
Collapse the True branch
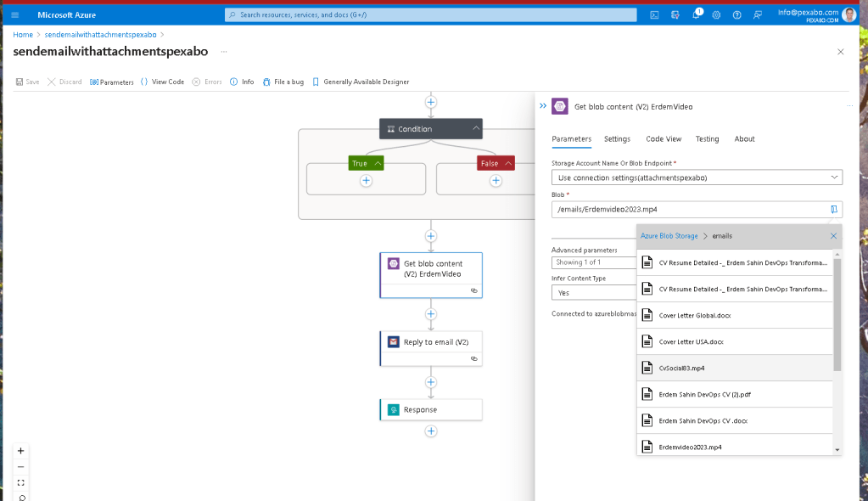click(x=378, y=164)
